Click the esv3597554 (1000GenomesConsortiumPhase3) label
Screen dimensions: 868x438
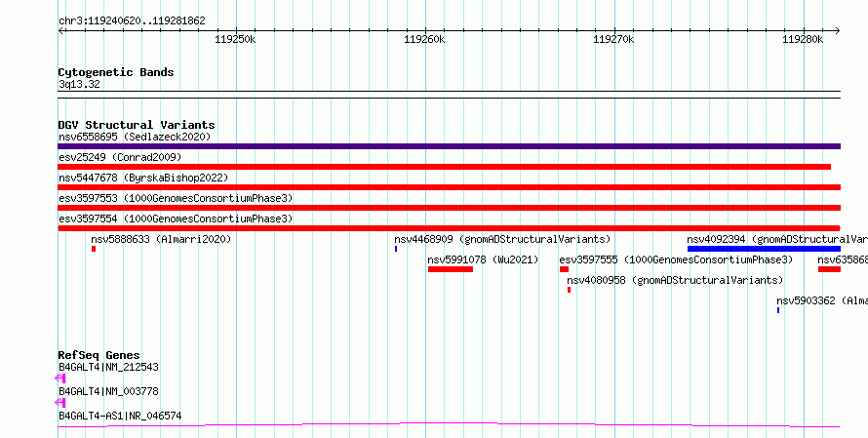(x=176, y=219)
